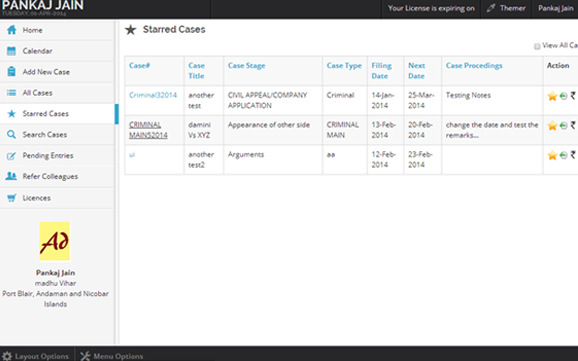Image resolution: width=578 pixels, height=361 pixels.
Task: Select Search Cases in sidebar
Action: point(57,134)
